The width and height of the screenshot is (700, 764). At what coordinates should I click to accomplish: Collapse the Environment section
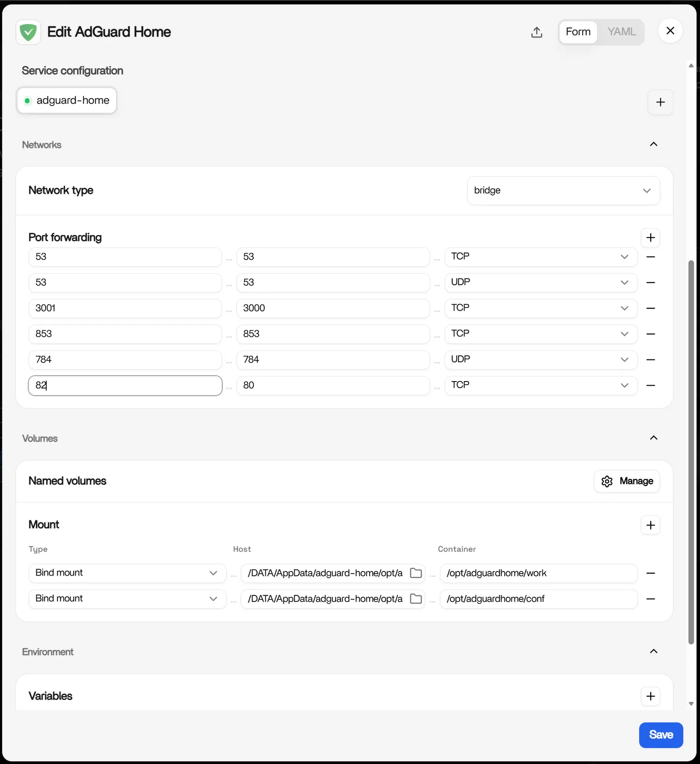click(653, 651)
